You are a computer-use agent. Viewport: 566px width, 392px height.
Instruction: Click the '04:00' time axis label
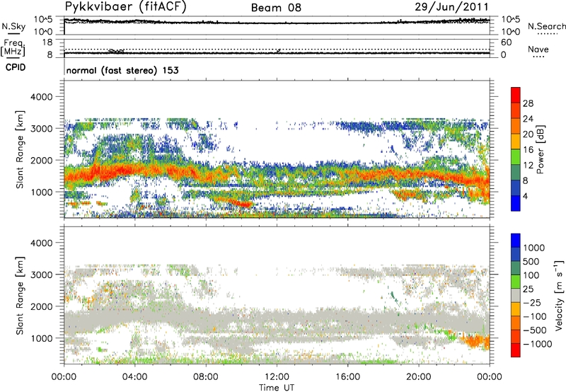(134, 376)
